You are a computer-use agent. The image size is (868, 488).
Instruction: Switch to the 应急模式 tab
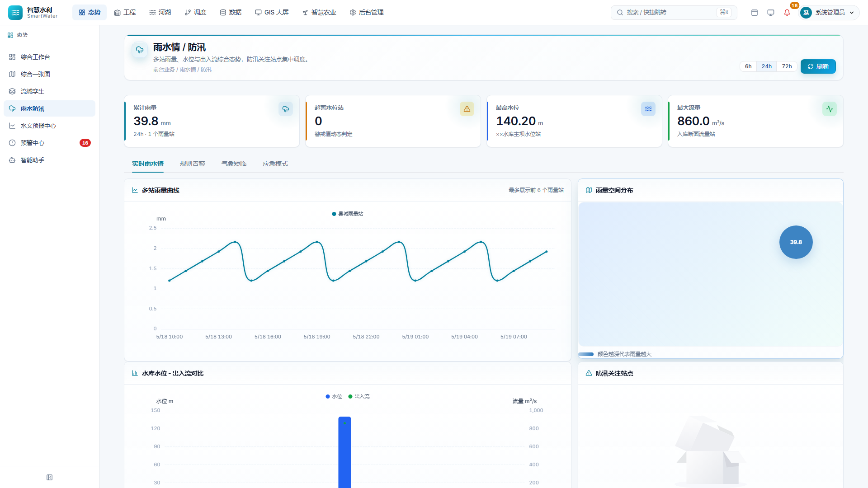pos(275,164)
